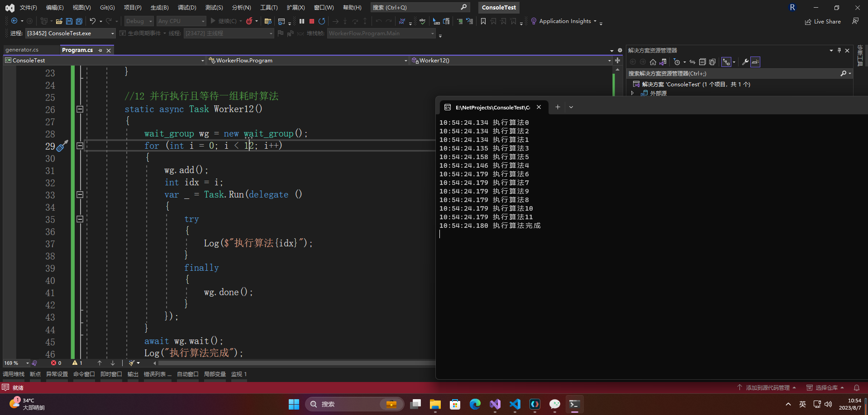Switch to the generator.cs tab
Image resolution: width=868 pixels, height=415 pixels.
click(22, 50)
